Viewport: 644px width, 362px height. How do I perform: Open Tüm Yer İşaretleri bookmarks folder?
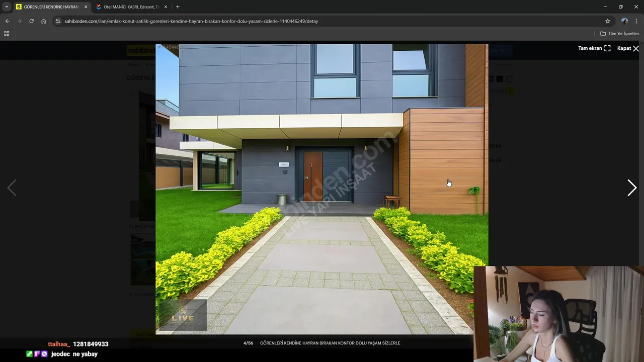click(x=619, y=33)
